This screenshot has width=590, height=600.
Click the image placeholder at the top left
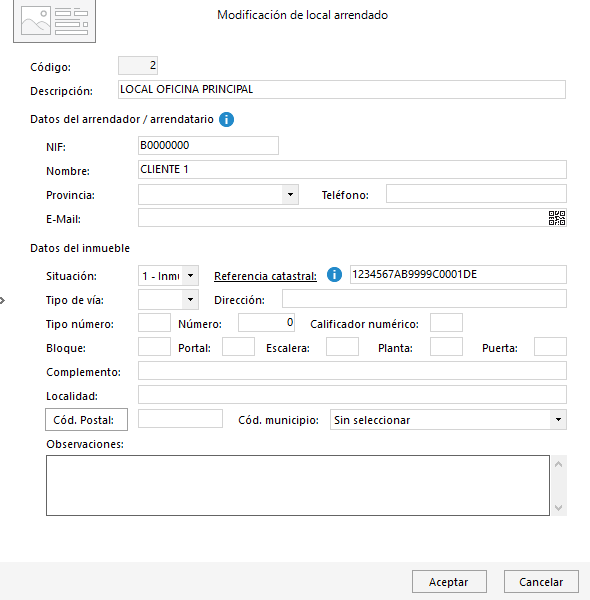click(54, 21)
